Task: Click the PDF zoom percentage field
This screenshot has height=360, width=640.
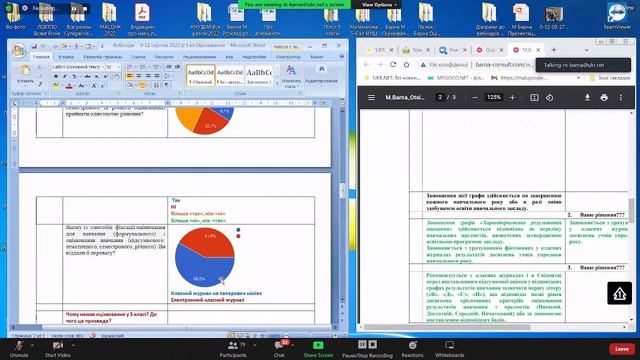Action: coord(493,97)
